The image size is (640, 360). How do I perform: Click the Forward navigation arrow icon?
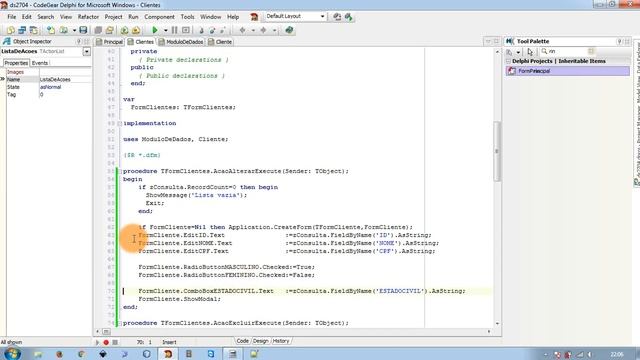point(264,30)
